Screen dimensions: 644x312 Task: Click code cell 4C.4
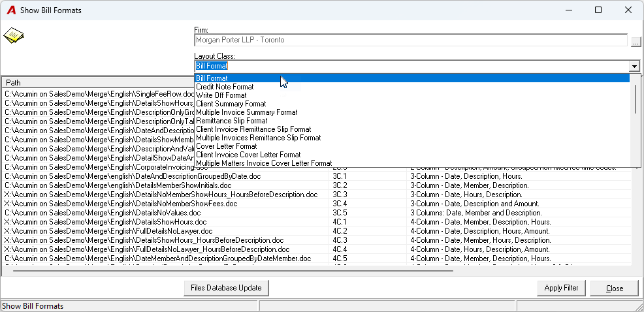tap(340, 249)
